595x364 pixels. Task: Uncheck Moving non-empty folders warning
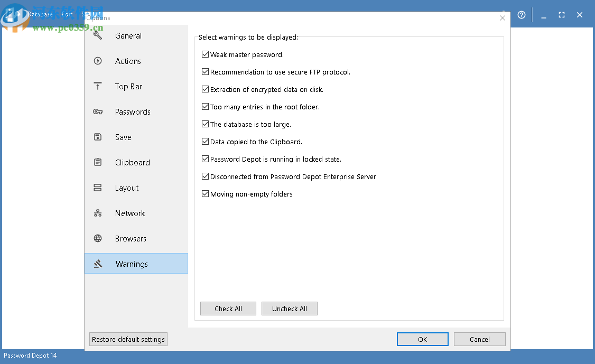tap(206, 194)
